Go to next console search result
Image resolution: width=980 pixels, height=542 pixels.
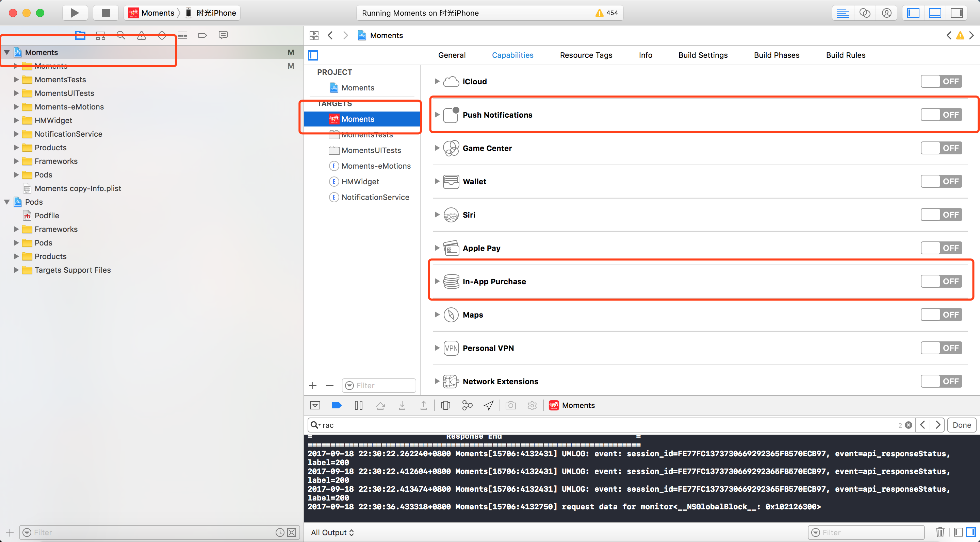938,425
